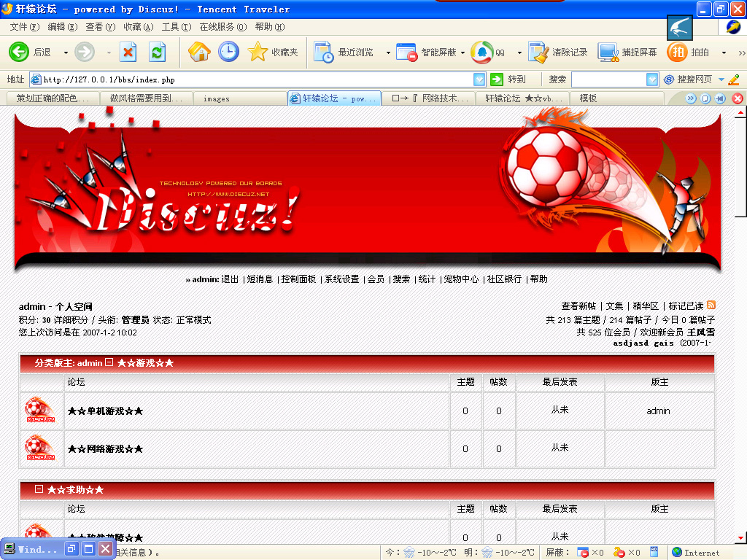Open the ★☆单机游戏☆★ forum

coord(105,411)
